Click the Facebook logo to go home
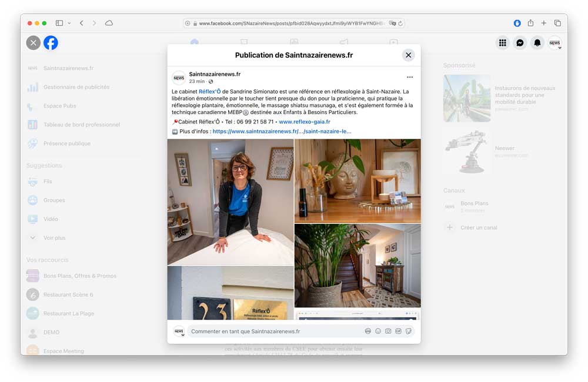Screen dimensions: 588x382 tap(51, 43)
